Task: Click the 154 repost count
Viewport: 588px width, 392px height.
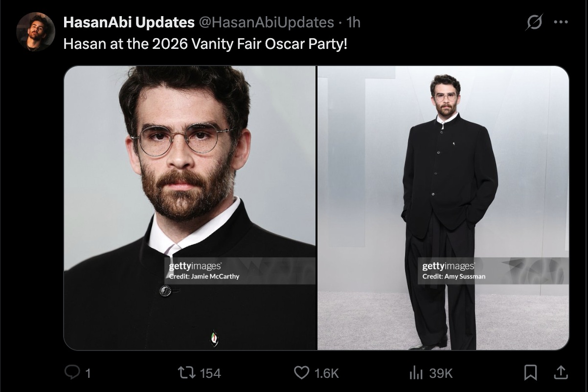Action: tap(210, 373)
